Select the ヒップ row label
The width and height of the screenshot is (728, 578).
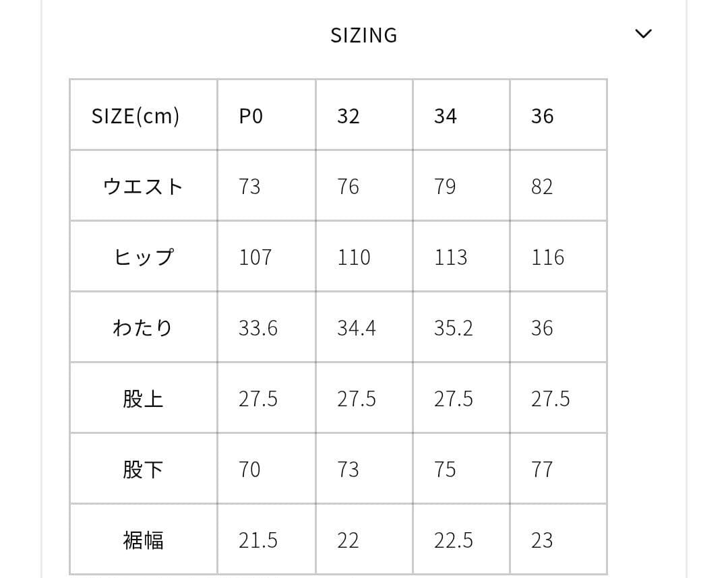coord(143,257)
